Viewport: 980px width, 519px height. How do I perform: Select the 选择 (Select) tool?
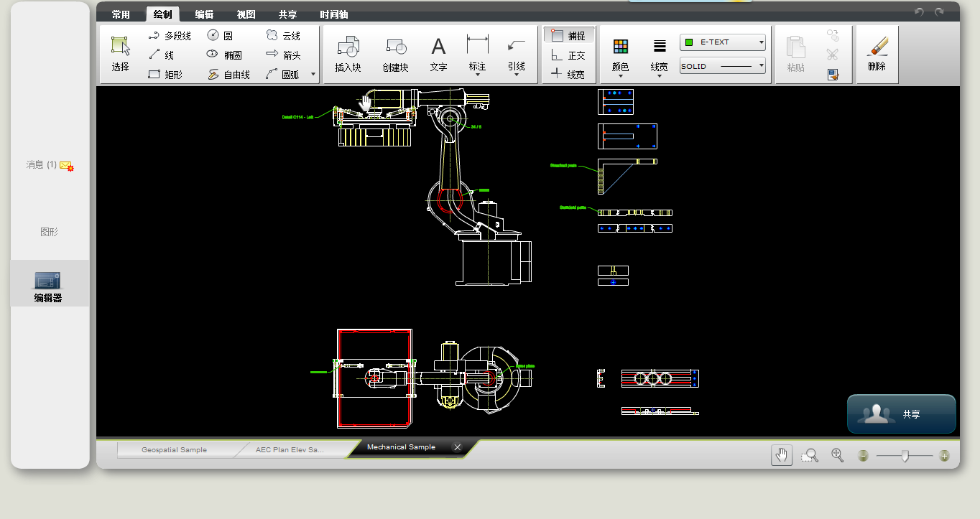[120, 55]
